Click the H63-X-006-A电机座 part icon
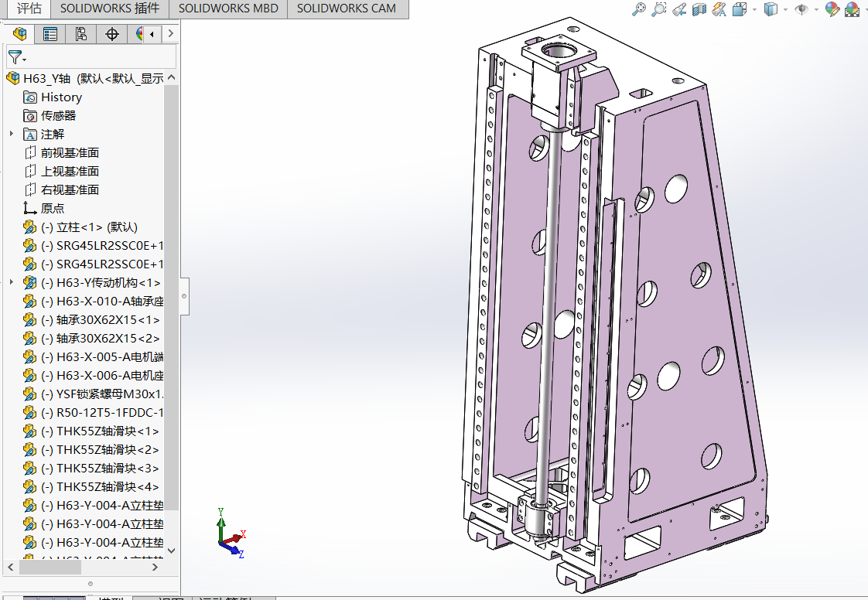The image size is (868, 600). [30, 375]
